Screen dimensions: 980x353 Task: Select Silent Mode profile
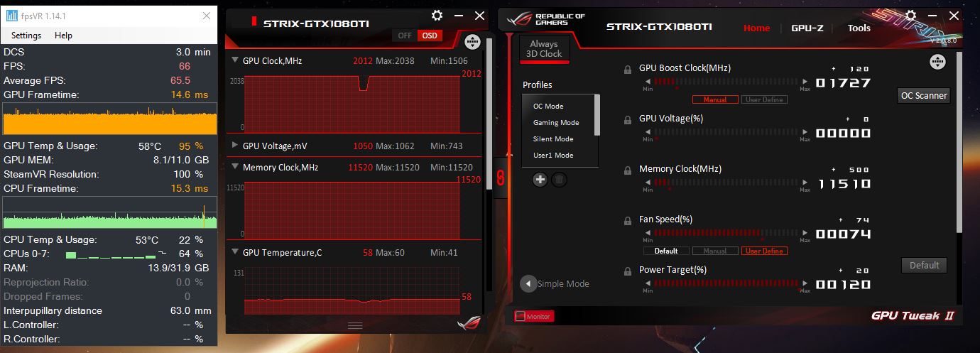coord(553,139)
